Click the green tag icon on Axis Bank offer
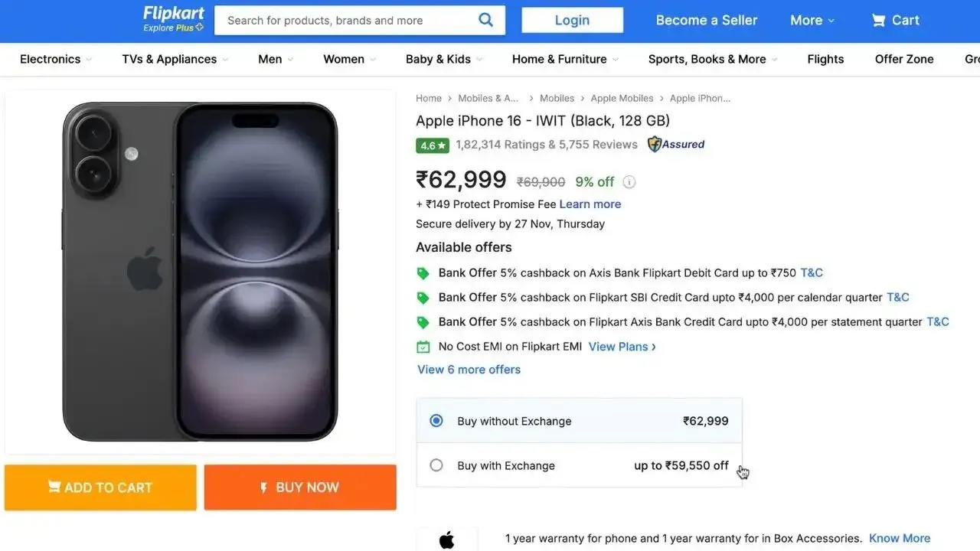This screenshot has height=551, width=980. [x=423, y=272]
